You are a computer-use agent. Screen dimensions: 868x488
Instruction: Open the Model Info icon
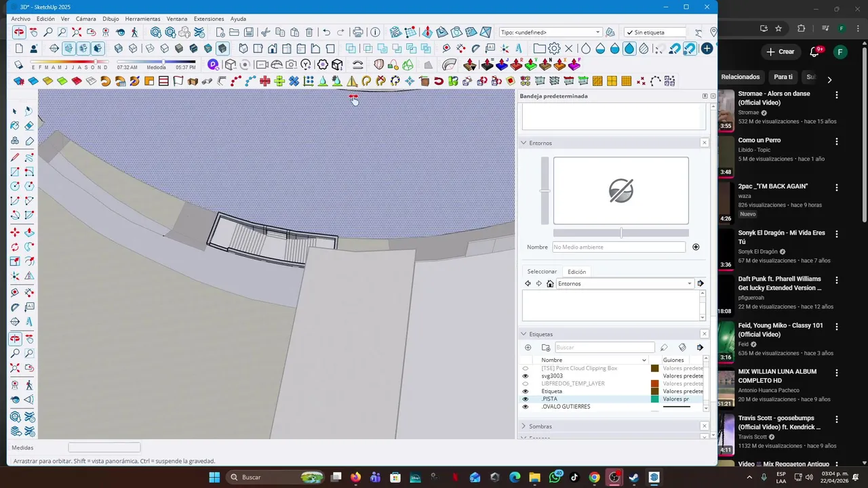tap(374, 32)
